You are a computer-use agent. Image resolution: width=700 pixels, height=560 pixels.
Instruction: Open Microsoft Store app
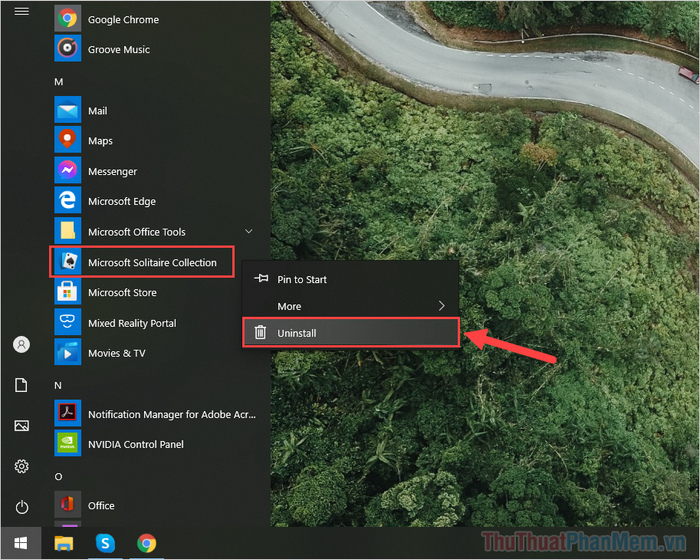(x=154, y=292)
